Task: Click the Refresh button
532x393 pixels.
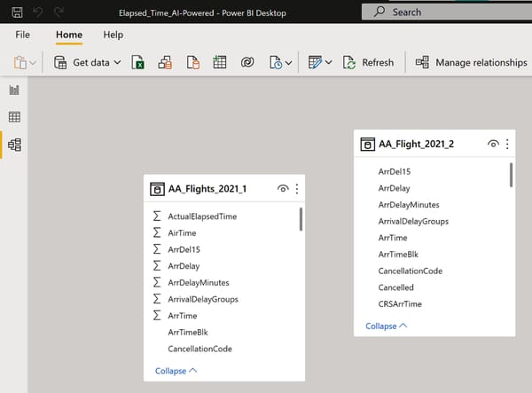Action: 369,63
